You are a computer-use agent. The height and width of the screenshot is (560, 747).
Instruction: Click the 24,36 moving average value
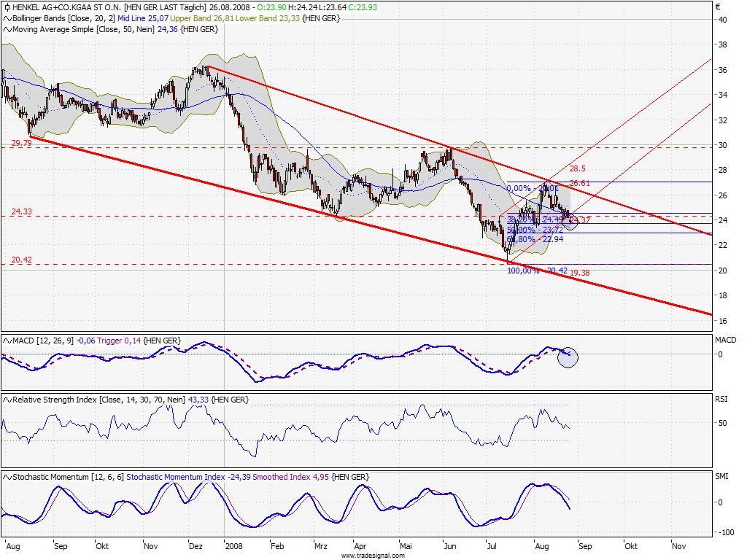167,29
